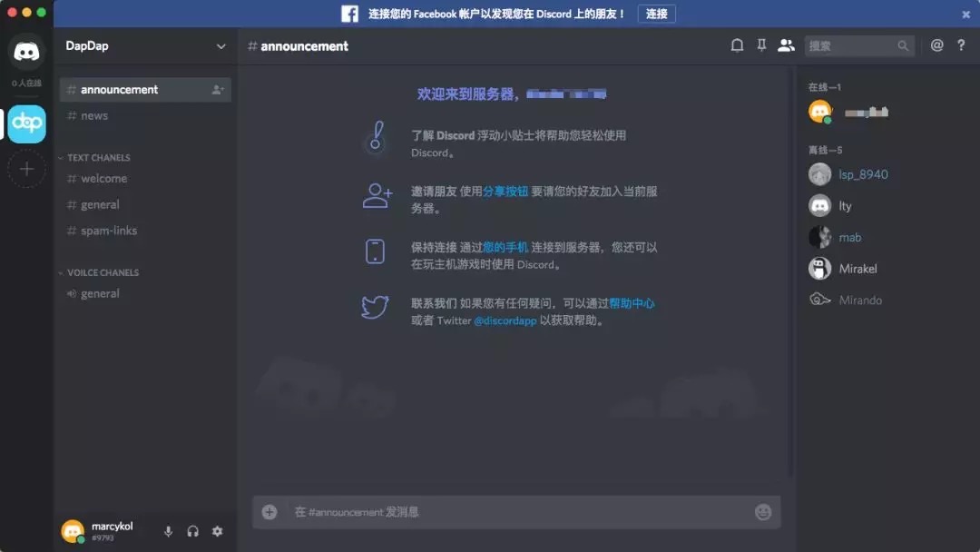Open recent mentions @ icon
Image resolution: width=980 pixels, height=552 pixels.
point(936,45)
